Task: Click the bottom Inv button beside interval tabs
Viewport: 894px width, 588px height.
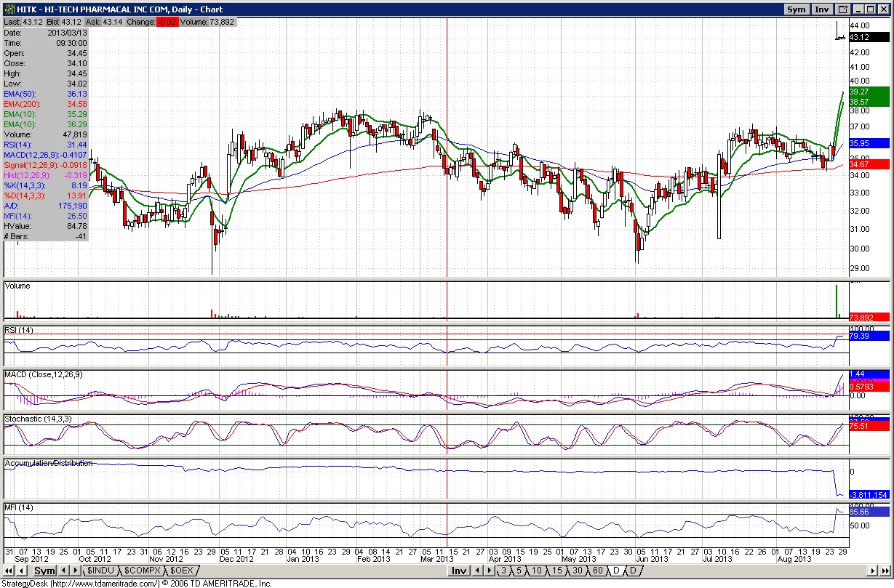Action: pos(459,571)
